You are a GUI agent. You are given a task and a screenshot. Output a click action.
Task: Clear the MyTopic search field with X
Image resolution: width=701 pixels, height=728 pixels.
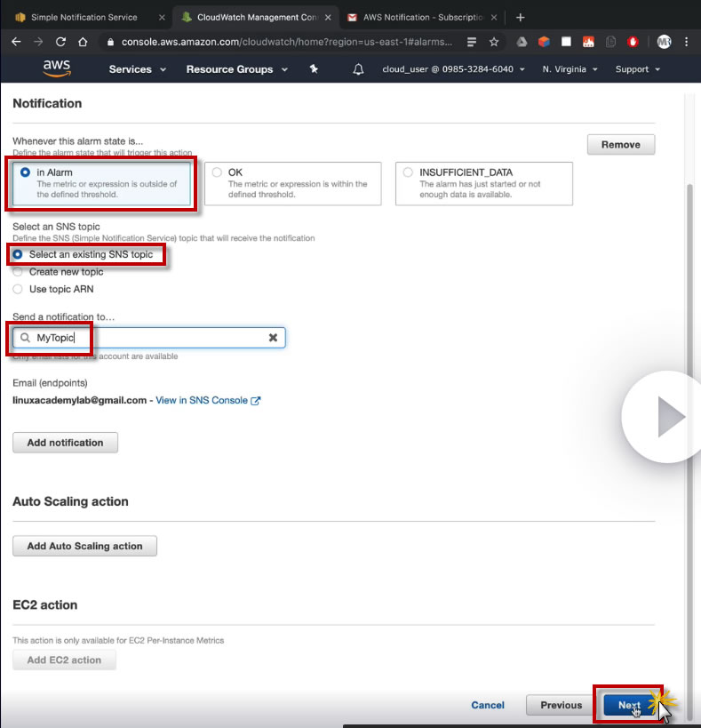[x=274, y=338]
